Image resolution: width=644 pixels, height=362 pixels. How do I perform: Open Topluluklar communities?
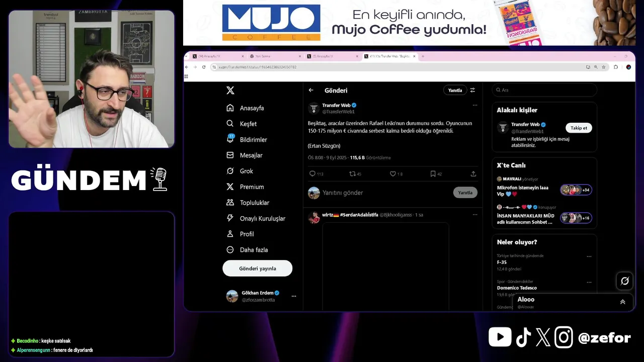coord(248,203)
